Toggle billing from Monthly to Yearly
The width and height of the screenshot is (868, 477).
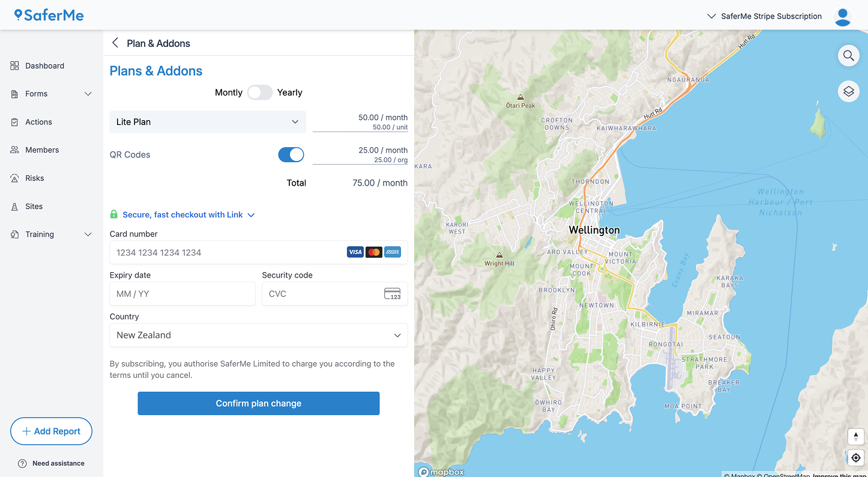(x=260, y=93)
